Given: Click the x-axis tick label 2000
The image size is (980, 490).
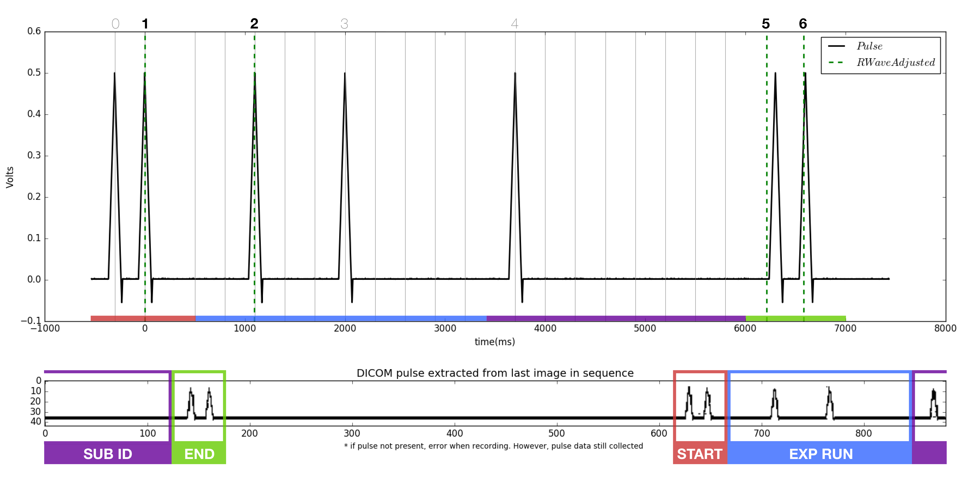Looking at the screenshot, I should [x=345, y=328].
